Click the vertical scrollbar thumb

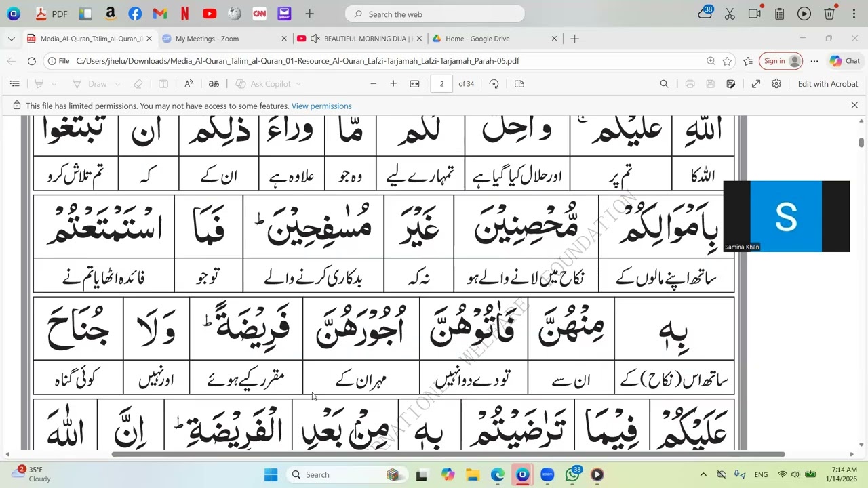pyautogui.click(x=861, y=142)
